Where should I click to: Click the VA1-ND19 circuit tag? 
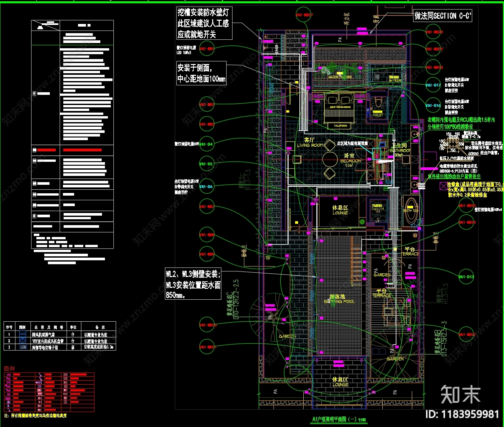tap(433, 49)
